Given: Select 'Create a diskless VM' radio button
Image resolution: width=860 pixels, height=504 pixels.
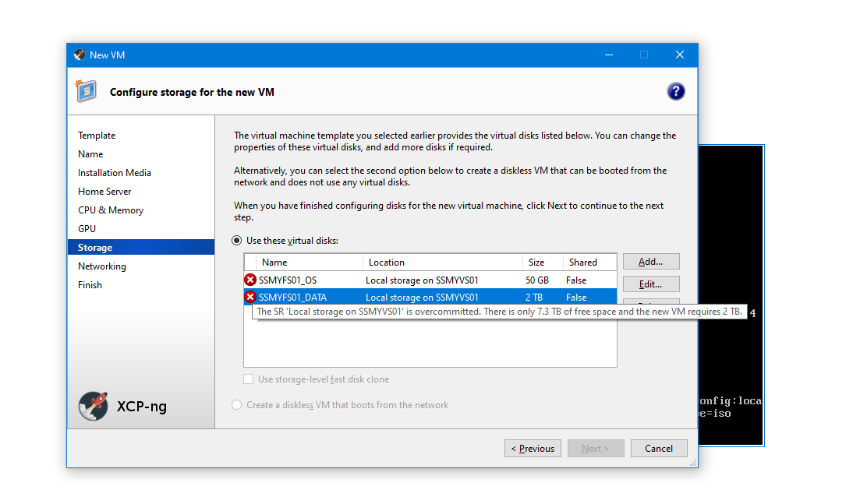Looking at the screenshot, I should (236, 405).
